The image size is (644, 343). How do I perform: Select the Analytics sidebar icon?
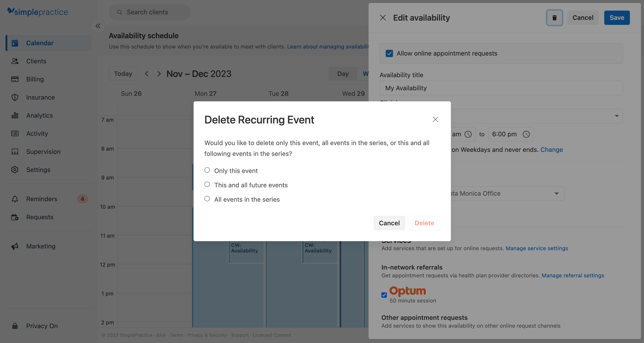pos(15,115)
